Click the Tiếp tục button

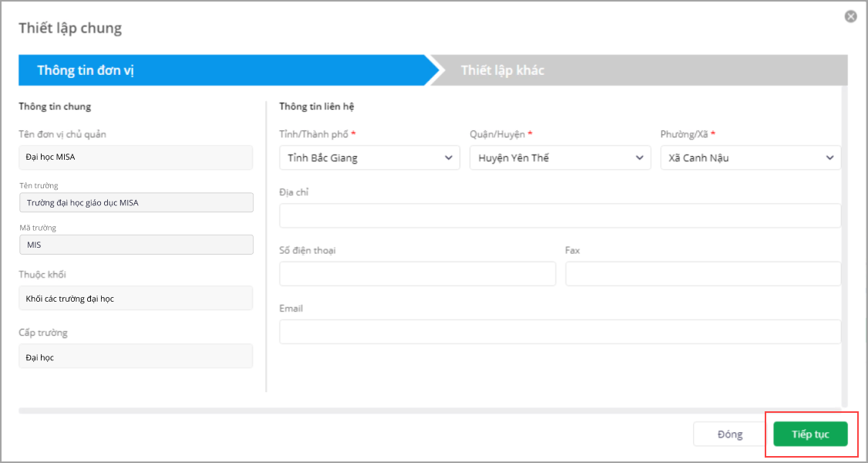pos(810,434)
